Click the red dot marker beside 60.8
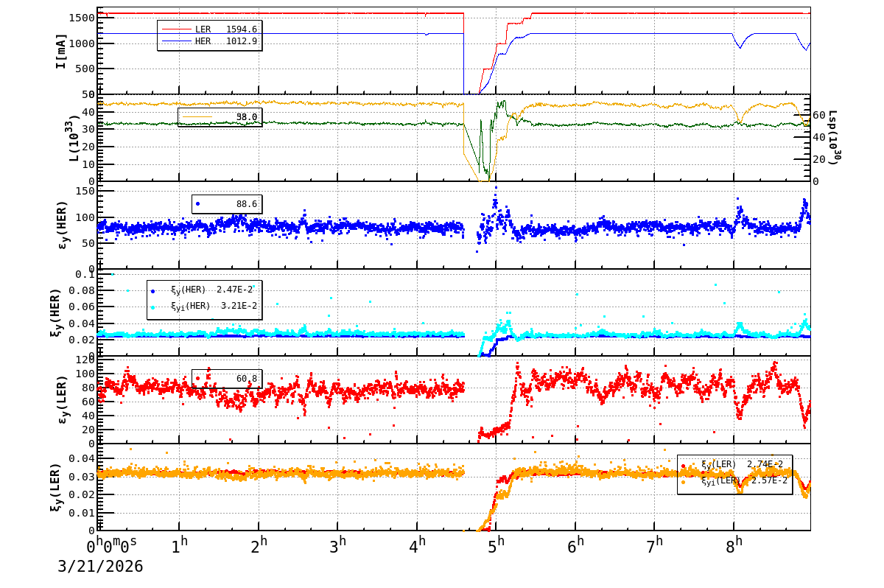The height and width of the screenshot is (588, 884). click(x=197, y=378)
